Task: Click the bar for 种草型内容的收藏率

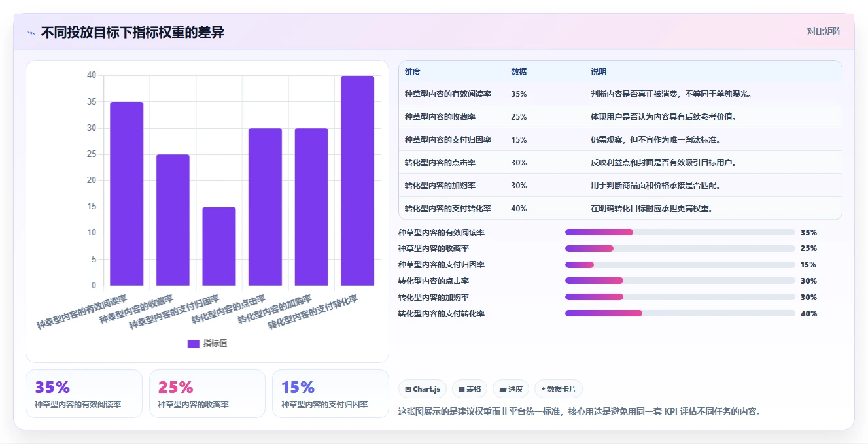Action: (173, 220)
